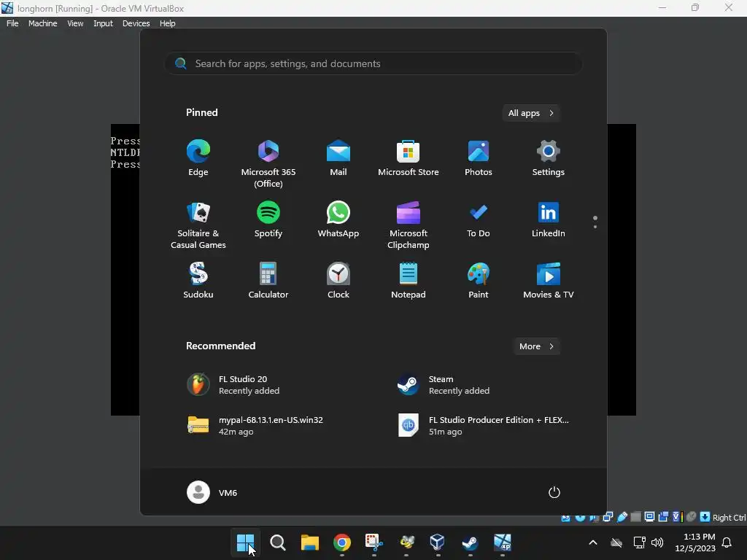
Task: Open the Input menu
Action: click(103, 23)
